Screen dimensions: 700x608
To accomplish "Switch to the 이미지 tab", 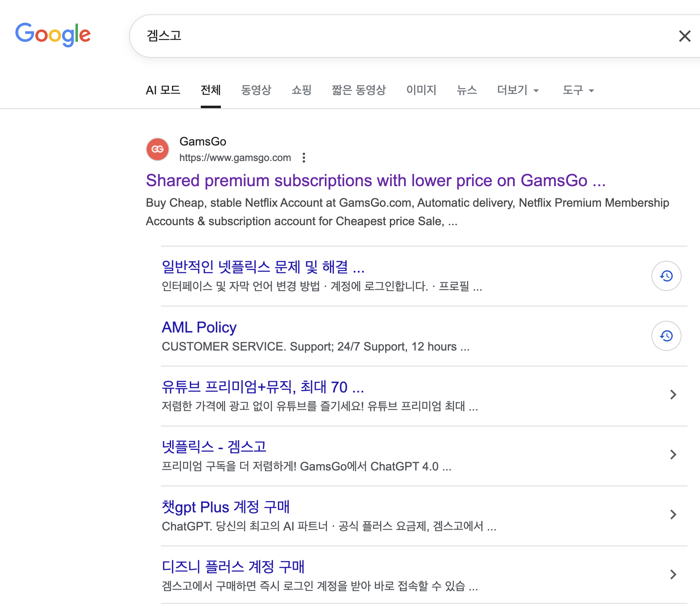I will tap(421, 90).
